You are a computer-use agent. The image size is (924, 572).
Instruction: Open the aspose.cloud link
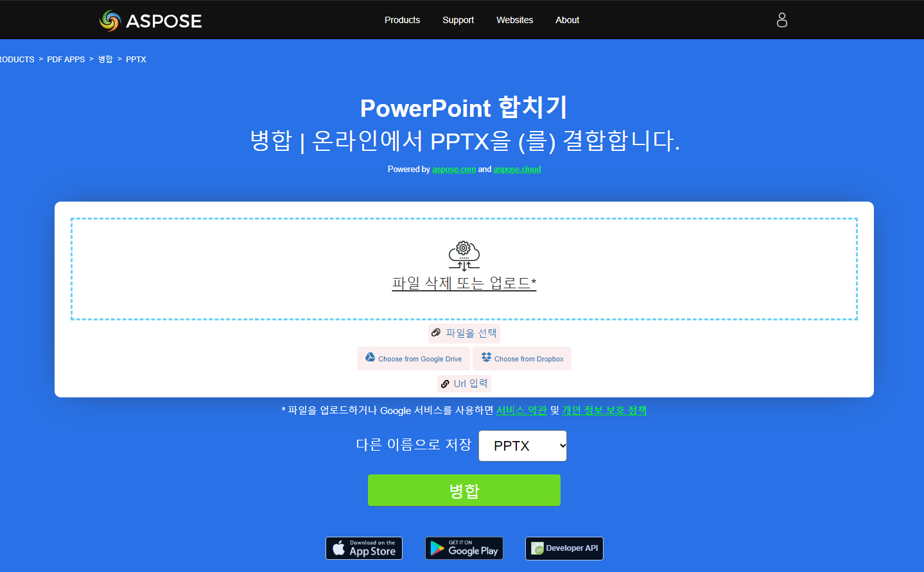click(517, 169)
